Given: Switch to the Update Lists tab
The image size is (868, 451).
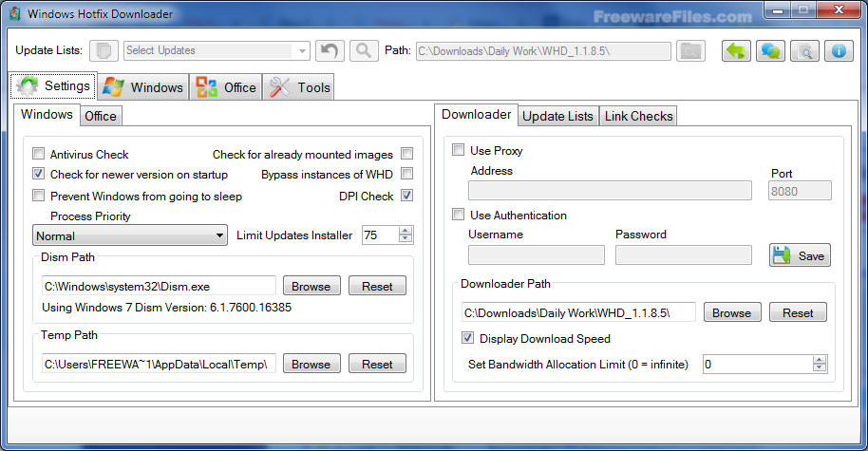Looking at the screenshot, I should click(558, 116).
